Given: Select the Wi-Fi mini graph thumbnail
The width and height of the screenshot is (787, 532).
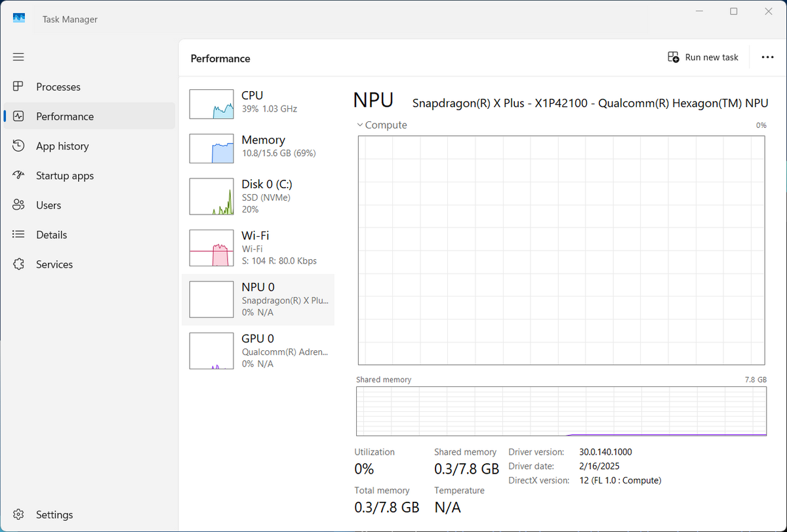Looking at the screenshot, I should 211,248.
